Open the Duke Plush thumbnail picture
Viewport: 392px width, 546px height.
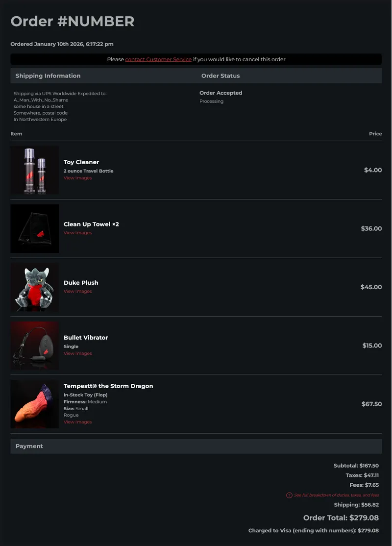coord(35,287)
